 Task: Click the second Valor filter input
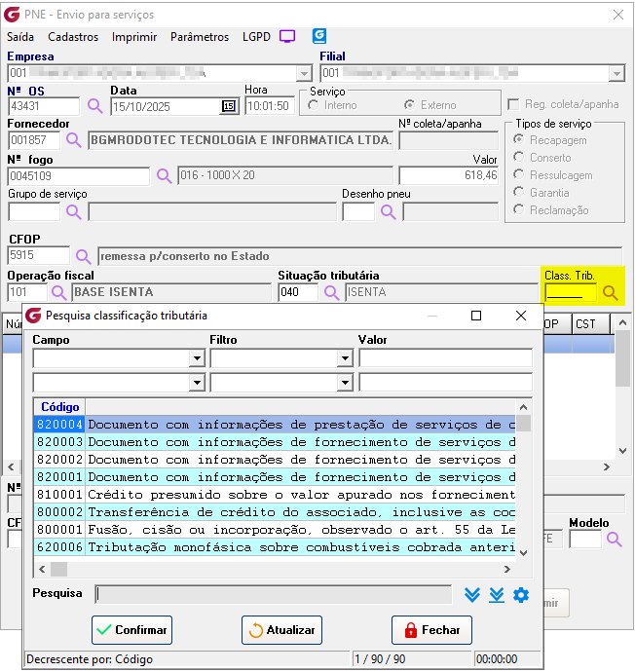click(446, 383)
